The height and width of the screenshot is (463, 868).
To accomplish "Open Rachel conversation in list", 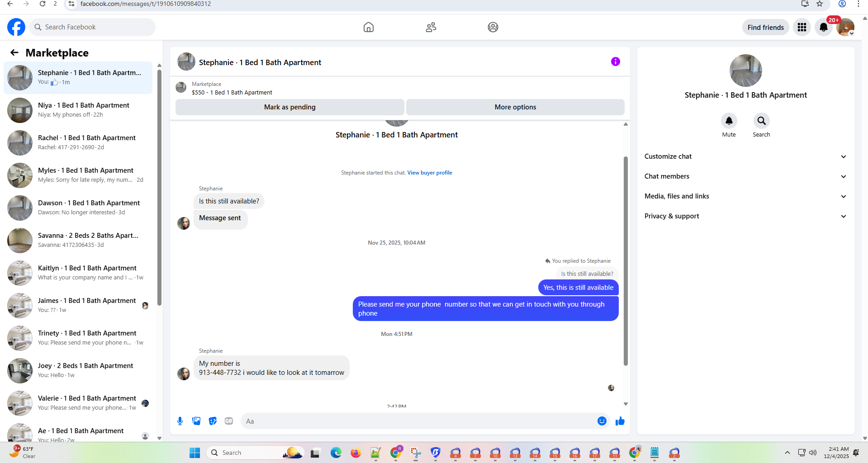I will click(78, 142).
